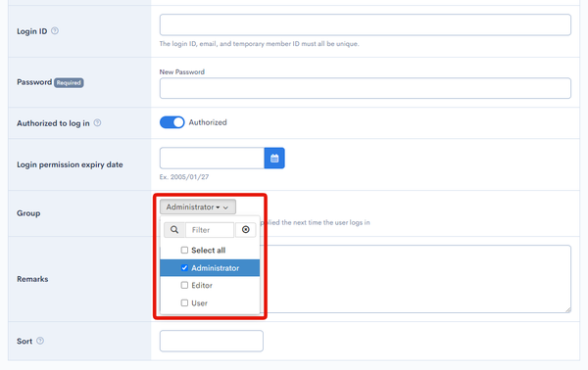Toggle the Authorized login switch
Screen dimensions: 588x370
[x=172, y=122]
